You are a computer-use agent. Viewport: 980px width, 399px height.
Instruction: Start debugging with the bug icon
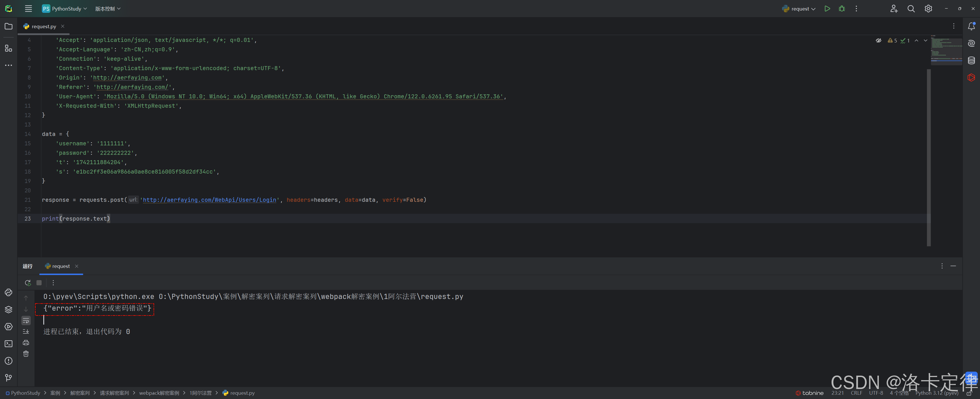[x=842, y=9]
